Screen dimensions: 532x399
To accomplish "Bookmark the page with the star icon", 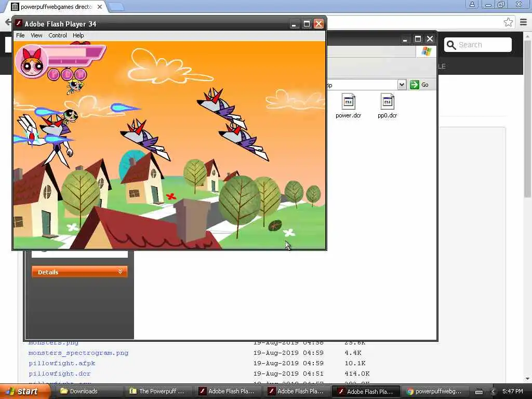I will click(x=508, y=22).
